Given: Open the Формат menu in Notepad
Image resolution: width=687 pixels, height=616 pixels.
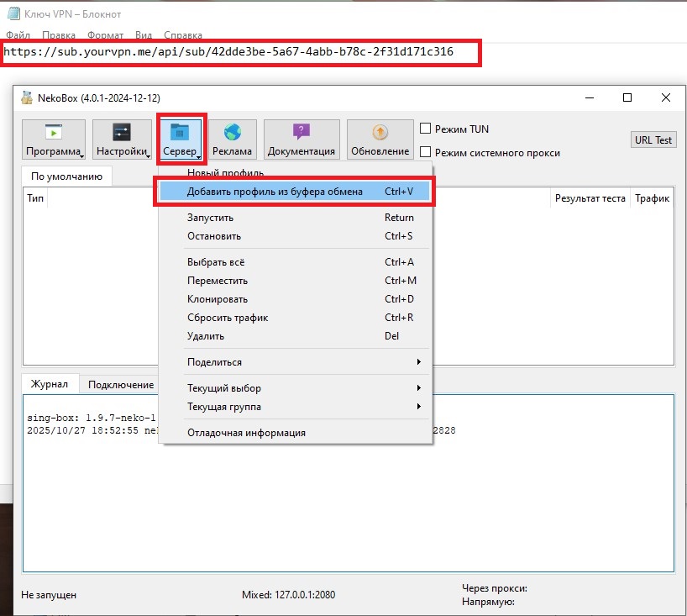Looking at the screenshot, I should pyautogui.click(x=105, y=36).
